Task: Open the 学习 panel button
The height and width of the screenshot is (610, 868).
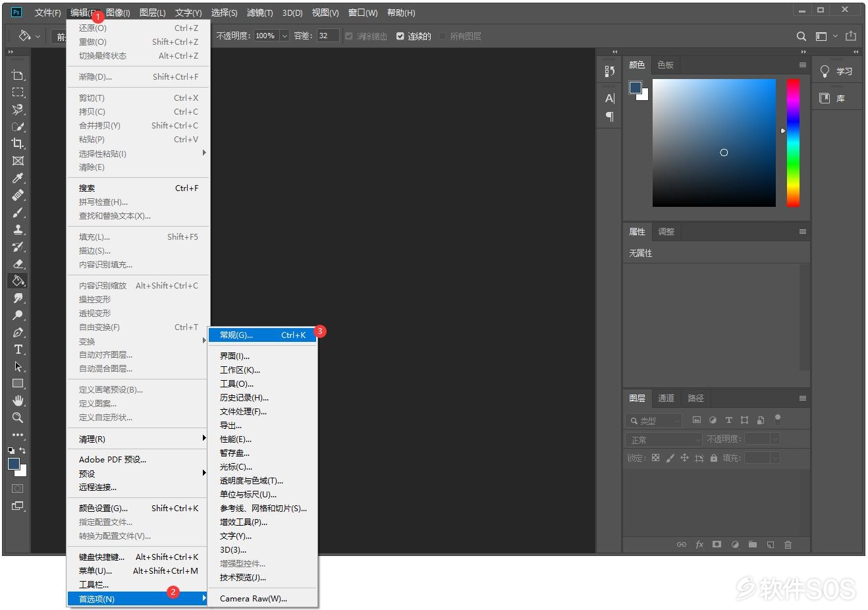Action: 836,71
